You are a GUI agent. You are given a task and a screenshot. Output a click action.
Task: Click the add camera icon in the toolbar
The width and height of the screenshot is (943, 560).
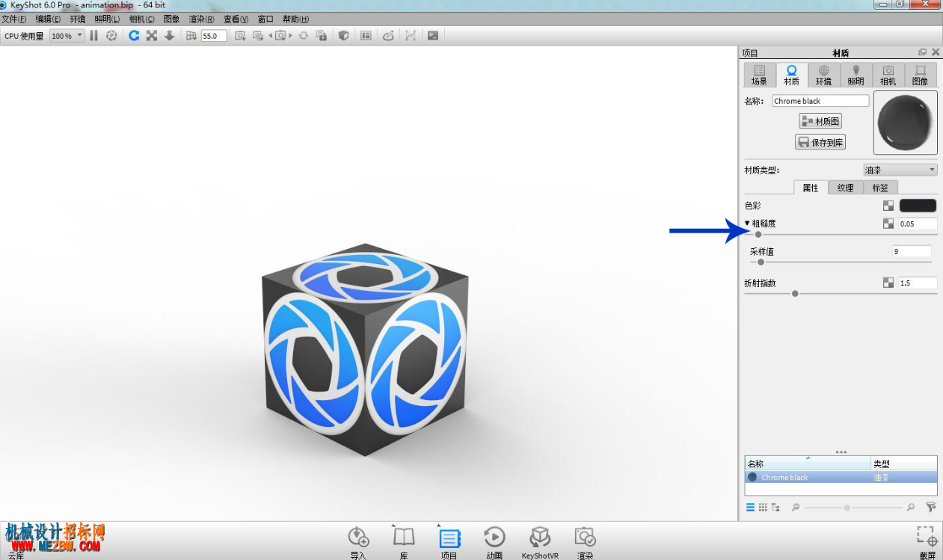pos(240,35)
